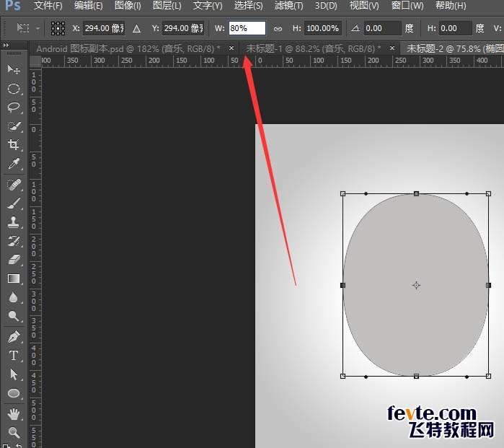Viewport: 504px width, 448px height.
Task: Select the Horizontal Type tool
Action: (x=13, y=355)
